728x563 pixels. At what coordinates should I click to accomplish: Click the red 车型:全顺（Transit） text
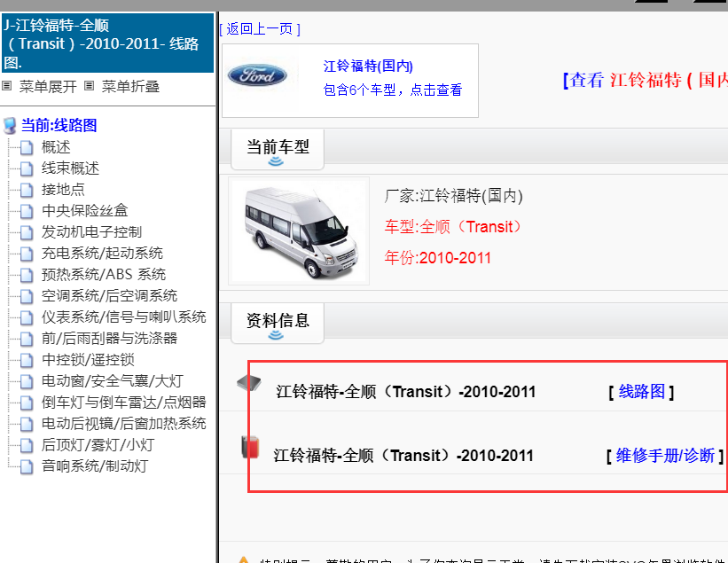tap(453, 227)
